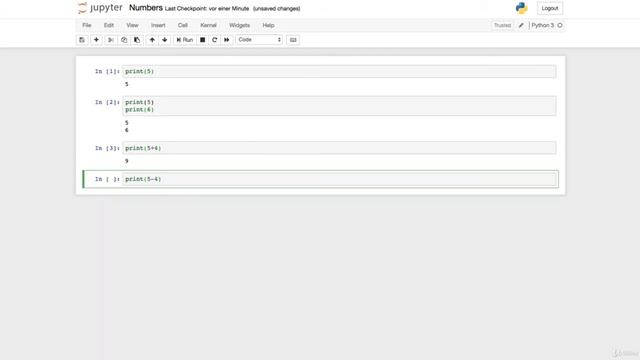Select the In [3] prompt

[107, 148]
